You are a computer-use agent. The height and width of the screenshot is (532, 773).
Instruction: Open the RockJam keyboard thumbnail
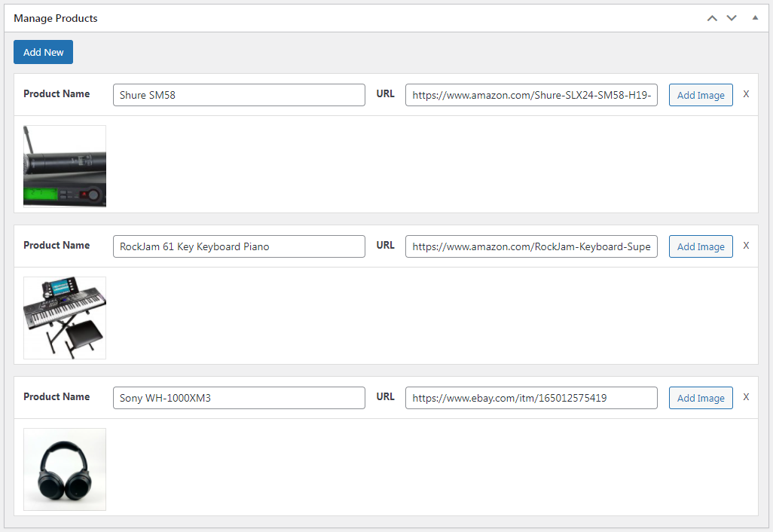pos(65,318)
